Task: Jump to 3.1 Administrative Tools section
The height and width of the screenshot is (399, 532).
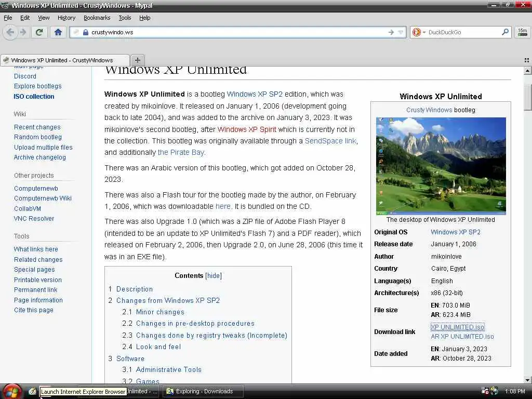Action: coord(169,369)
